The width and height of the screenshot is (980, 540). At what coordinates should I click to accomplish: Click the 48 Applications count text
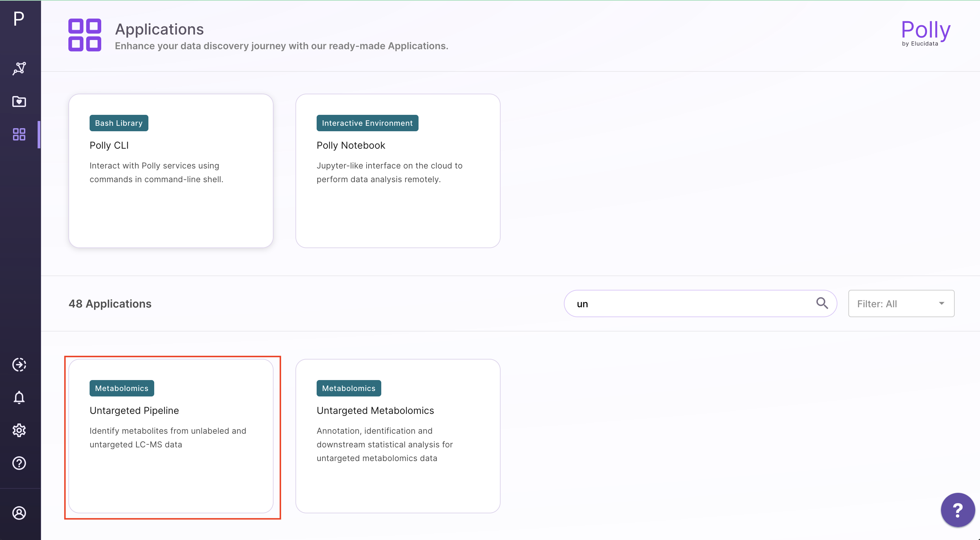(110, 303)
